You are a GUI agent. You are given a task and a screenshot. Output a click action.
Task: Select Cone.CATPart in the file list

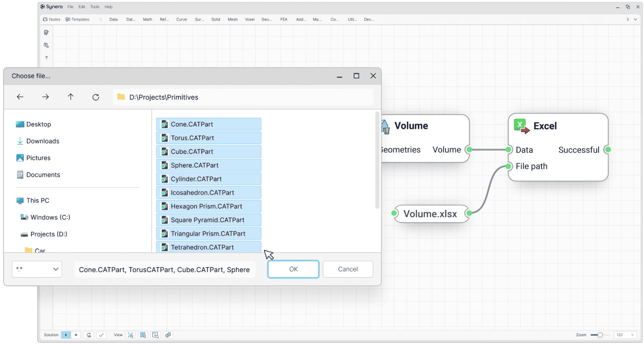click(x=209, y=124)
